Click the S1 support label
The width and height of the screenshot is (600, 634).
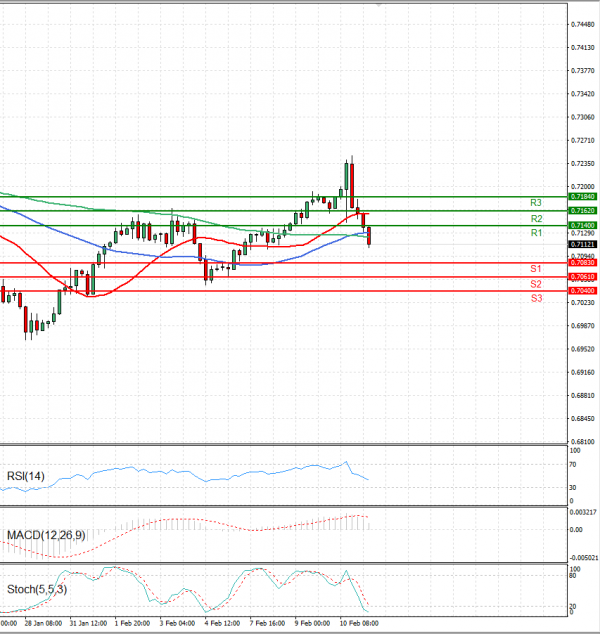pyautogui.click(x=536, y=268)
